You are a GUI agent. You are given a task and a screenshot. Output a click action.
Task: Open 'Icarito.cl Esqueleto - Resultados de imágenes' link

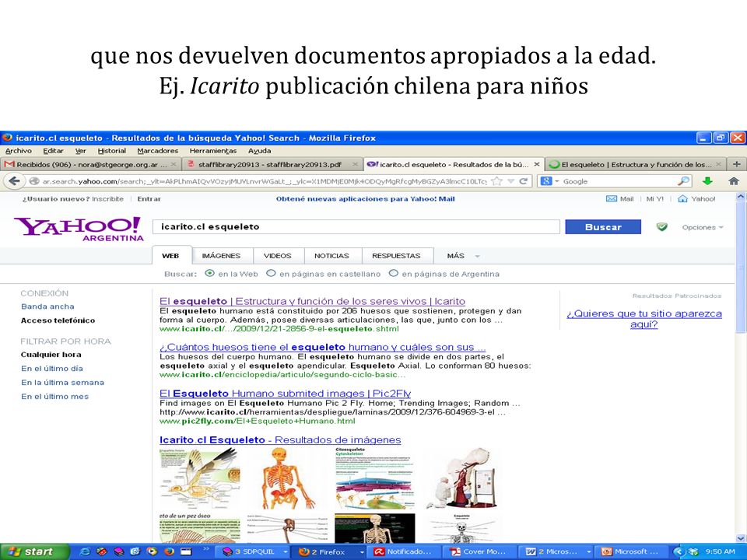point(280,439)
